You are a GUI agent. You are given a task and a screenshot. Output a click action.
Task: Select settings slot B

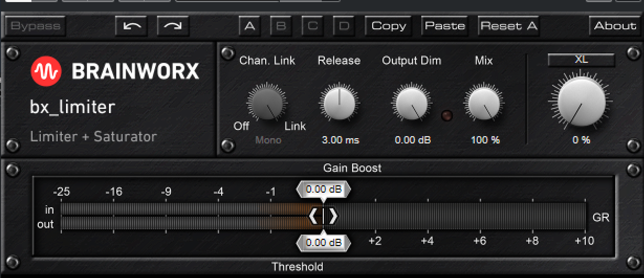point(281,26)
